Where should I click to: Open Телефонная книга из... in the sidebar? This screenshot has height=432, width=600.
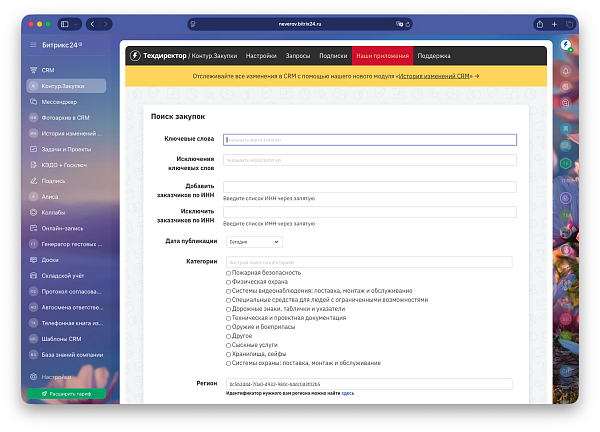click(72, 323)
